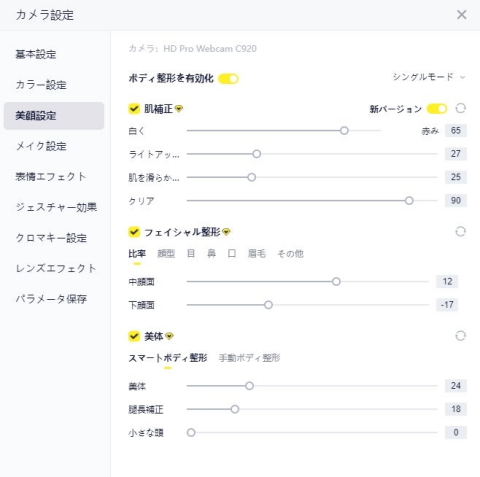
Task: Open the シングルモード dropdown
Action: (429, 77)
